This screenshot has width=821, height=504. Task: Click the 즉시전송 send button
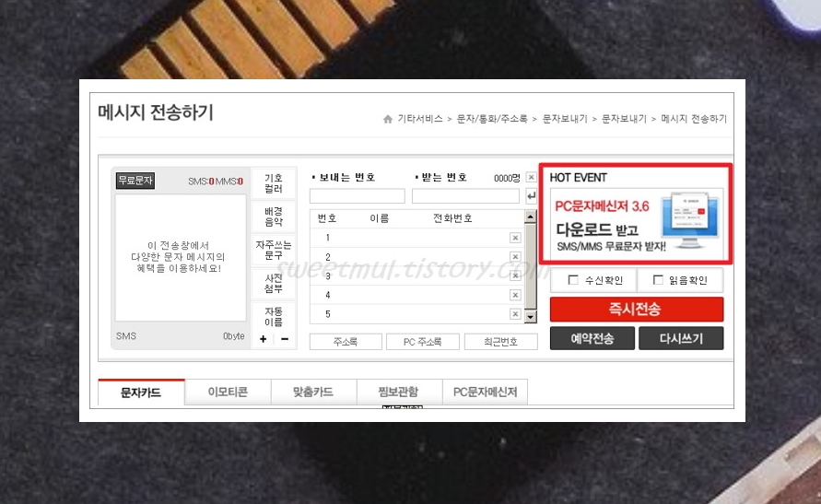coord(637,309)
